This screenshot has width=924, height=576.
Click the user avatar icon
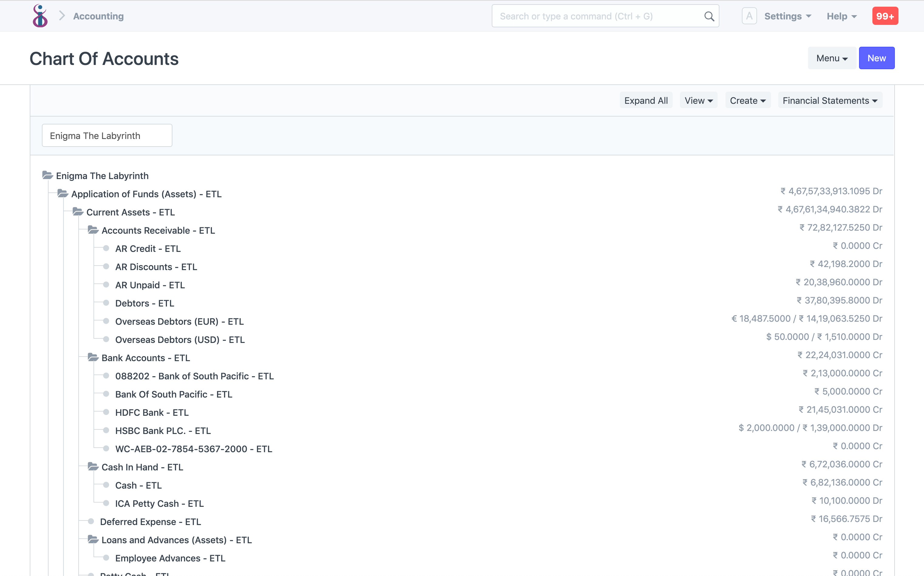(x=749, y=15)
